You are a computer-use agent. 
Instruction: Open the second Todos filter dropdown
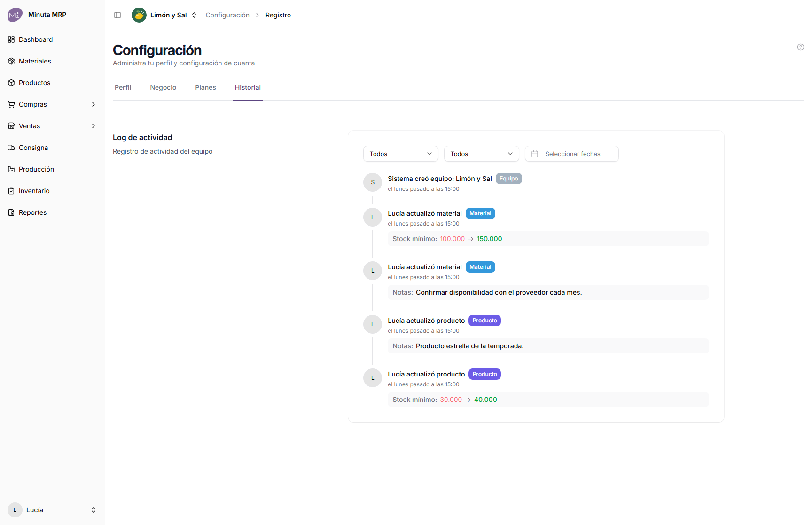[x=482, y=154]
